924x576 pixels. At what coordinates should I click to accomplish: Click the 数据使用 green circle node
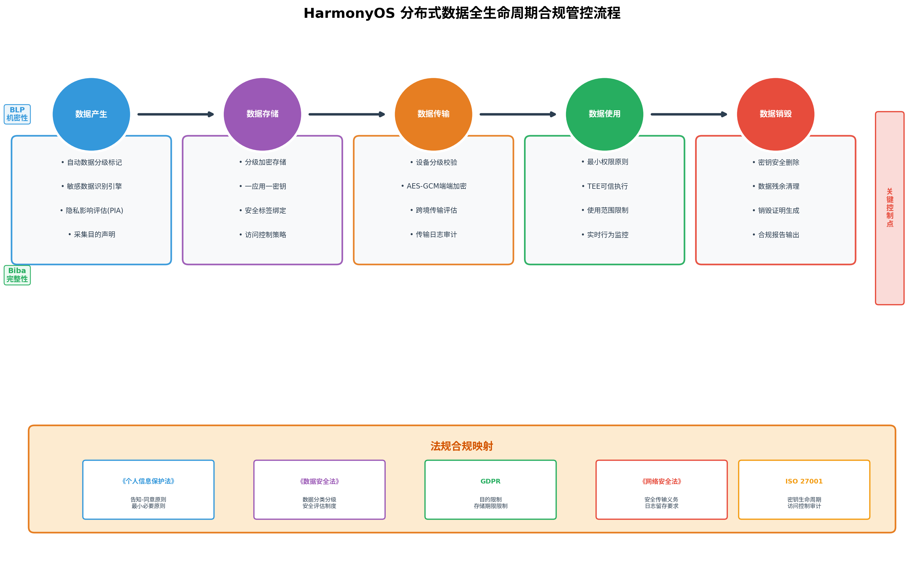605,114
